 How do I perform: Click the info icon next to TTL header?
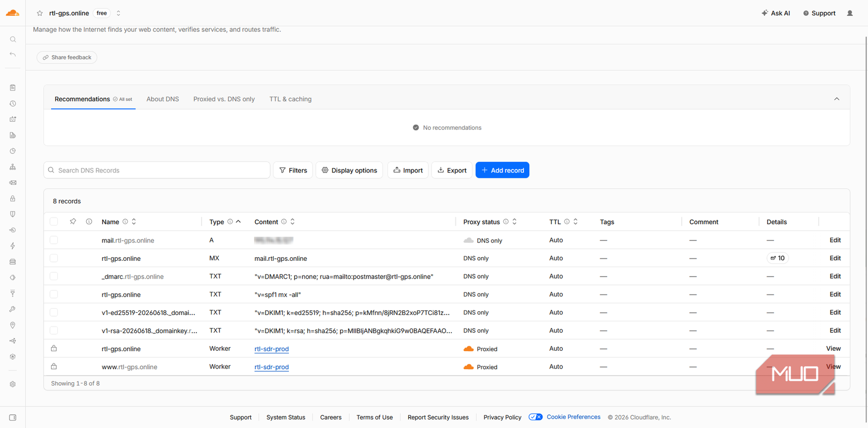pyautogui.click(x=567, y=222)
